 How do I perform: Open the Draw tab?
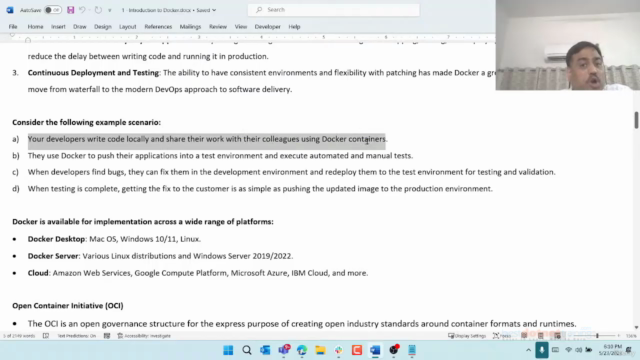tap(80, 27)
